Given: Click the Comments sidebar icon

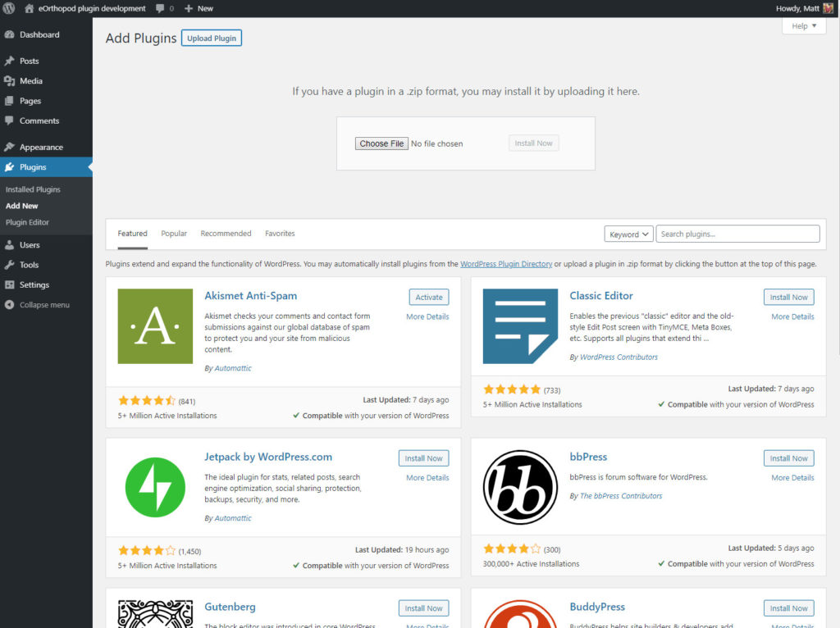Looking at the screenshot, I should (x=9, y=121).
